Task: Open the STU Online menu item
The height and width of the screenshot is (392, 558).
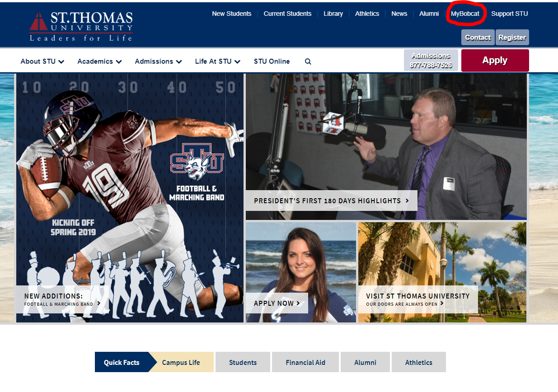Action: [272, 61]
